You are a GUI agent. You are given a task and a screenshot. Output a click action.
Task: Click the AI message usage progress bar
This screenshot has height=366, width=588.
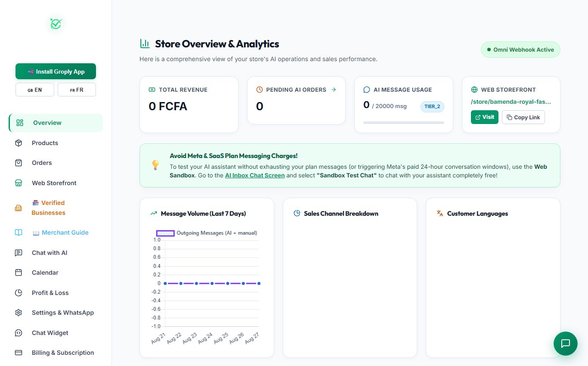pos(404,123)
